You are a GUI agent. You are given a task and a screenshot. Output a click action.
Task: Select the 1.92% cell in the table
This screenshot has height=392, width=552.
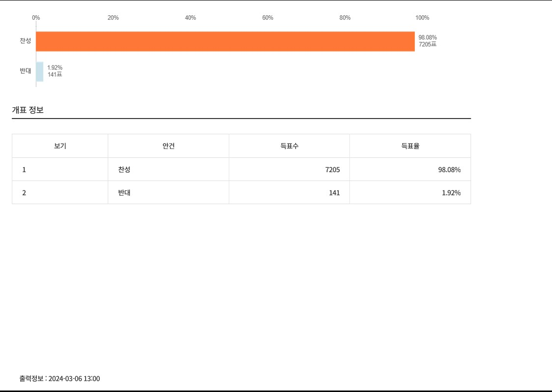(x=451, y=193)
